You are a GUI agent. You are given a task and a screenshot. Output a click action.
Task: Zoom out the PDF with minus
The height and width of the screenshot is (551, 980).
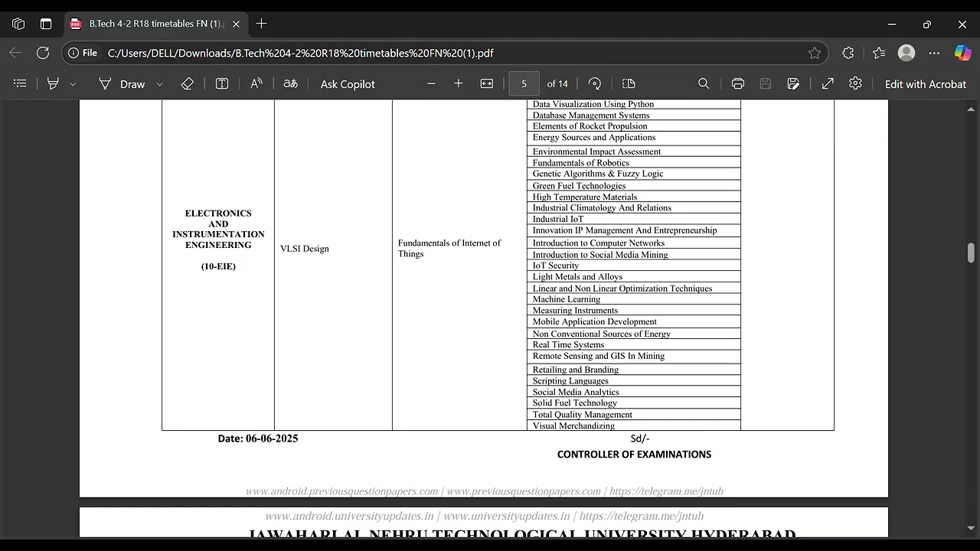[431, 83]
